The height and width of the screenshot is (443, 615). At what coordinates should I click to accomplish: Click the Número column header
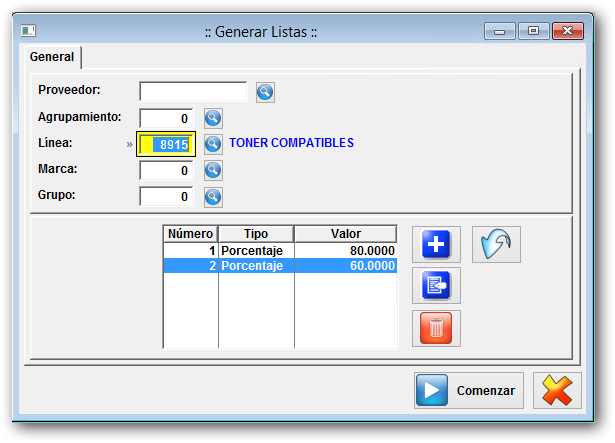[x=190, y=234]
